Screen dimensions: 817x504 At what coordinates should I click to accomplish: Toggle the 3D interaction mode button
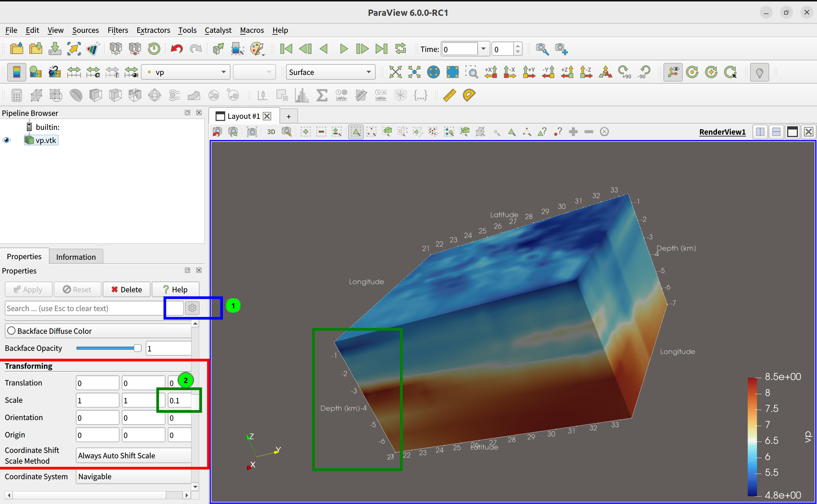(271, 132)
